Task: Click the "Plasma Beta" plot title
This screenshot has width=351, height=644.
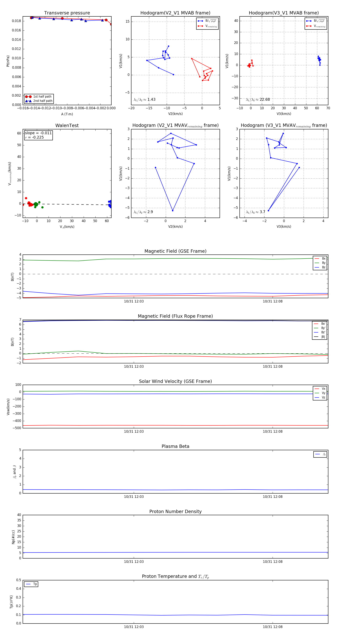Action: click(x=175, y=447)
